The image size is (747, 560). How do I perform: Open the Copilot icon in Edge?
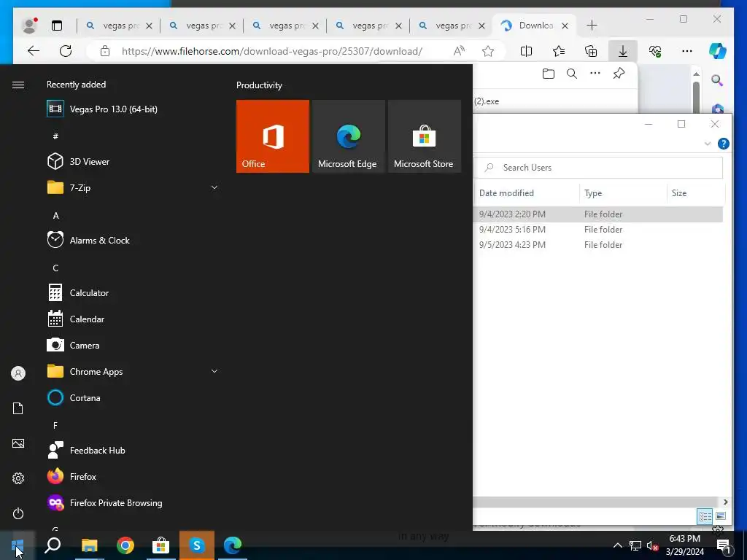[718, 51]
